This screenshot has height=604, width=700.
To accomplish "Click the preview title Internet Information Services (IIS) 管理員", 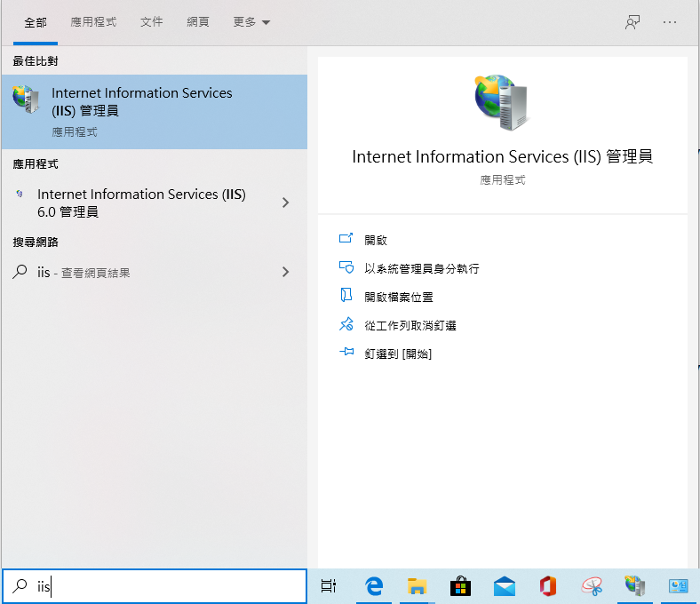I will (502, 156).
